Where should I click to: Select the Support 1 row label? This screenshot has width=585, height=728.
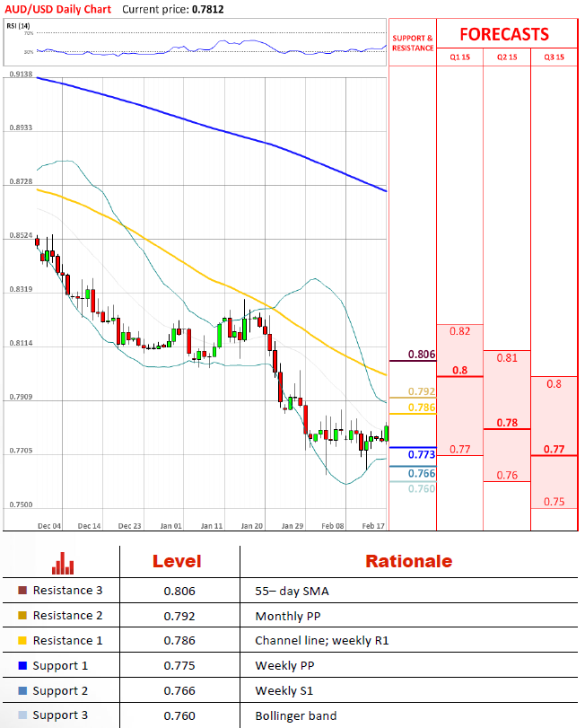60,666
